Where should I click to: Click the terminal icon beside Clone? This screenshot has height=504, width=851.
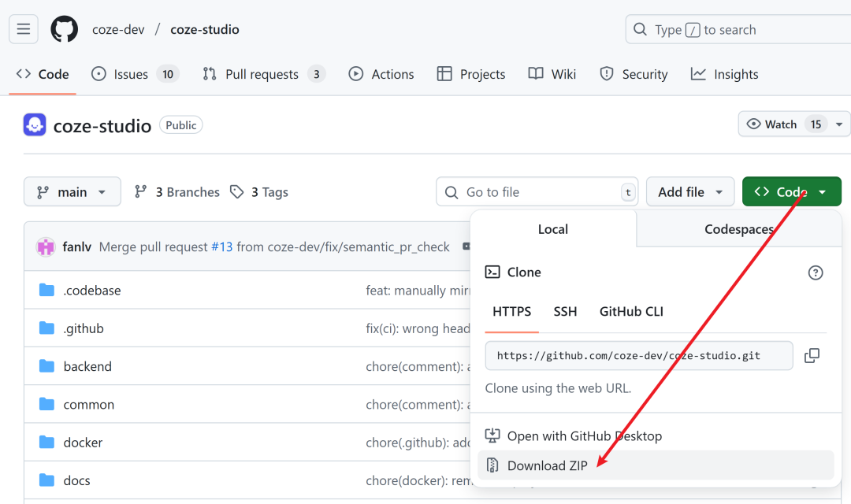click(492, 272)
